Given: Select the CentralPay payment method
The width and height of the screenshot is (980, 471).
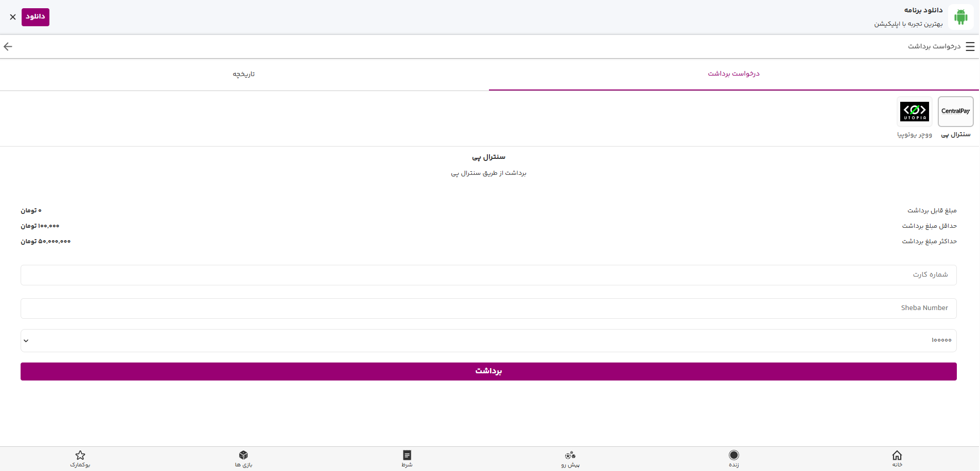Looking at the screenshot, I should coord(955,112).
